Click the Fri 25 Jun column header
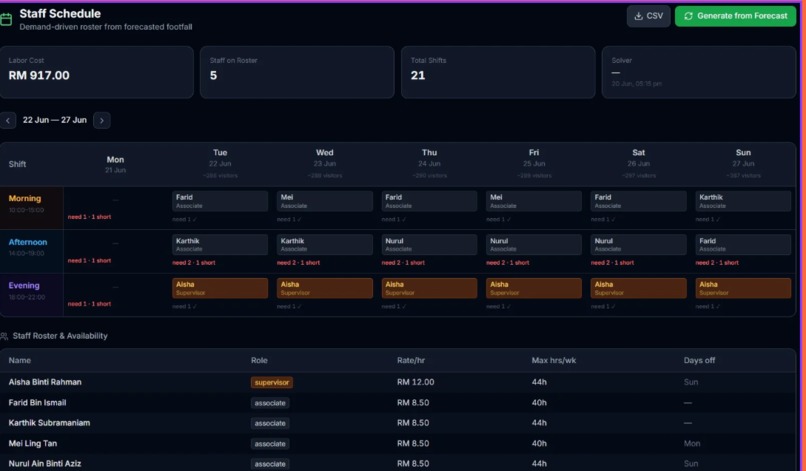 534,164
